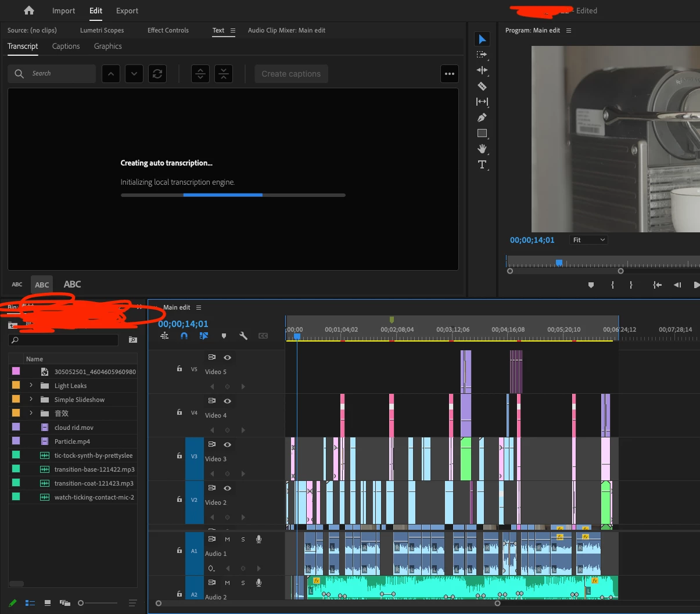Image resolution: width=700 pixels, height=614 pixels.
Task: Click the merge segments icon
Action: 224,74
